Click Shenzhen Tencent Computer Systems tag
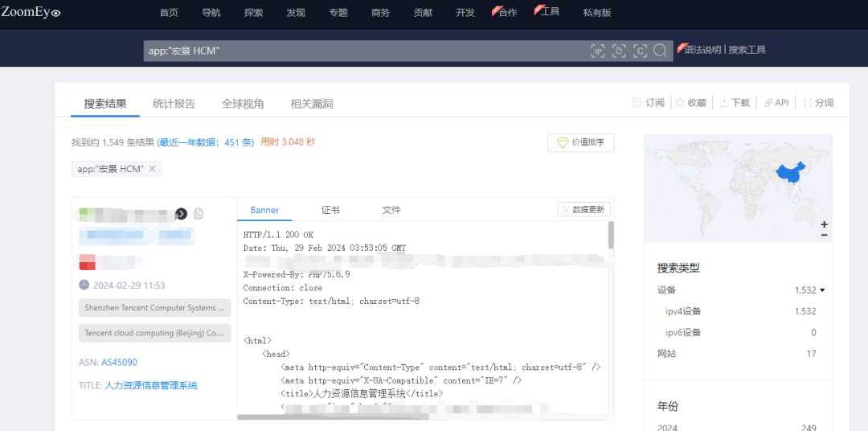 [x=154, y=307]
